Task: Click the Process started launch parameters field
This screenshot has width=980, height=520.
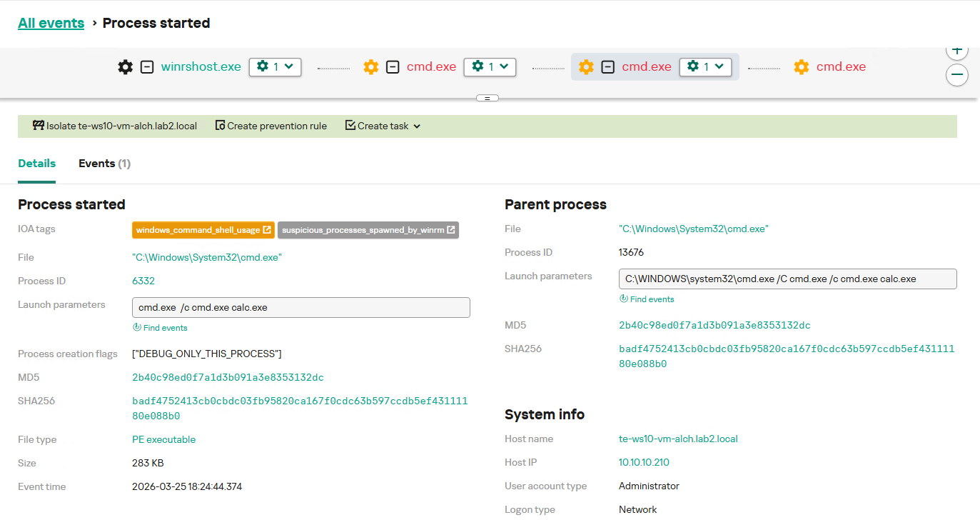Action: (300, 308)
